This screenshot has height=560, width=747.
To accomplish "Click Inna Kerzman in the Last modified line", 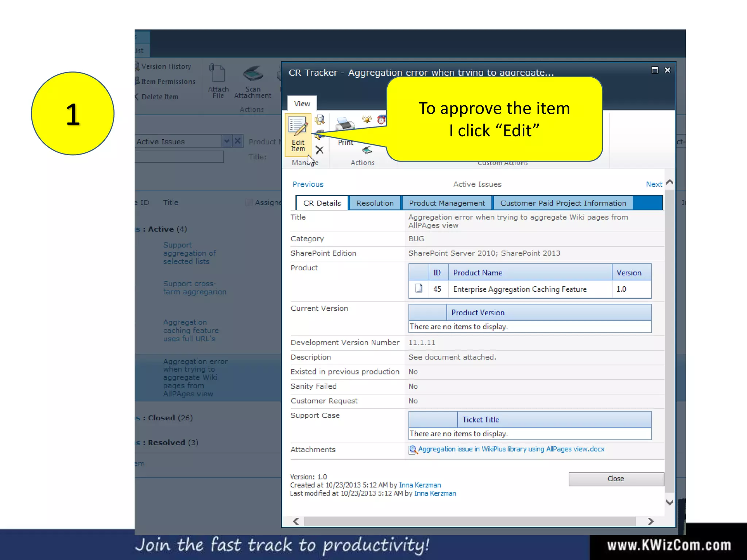I will pos(435,493).
